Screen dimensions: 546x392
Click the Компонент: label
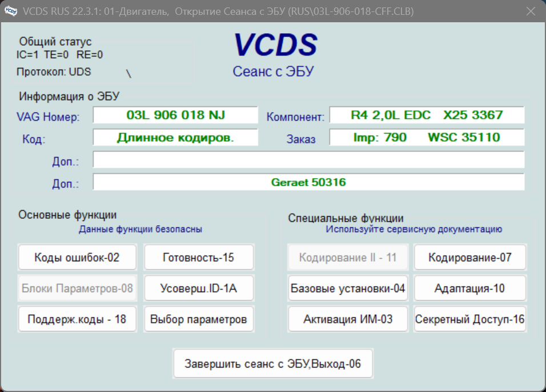tap(295, 117)
